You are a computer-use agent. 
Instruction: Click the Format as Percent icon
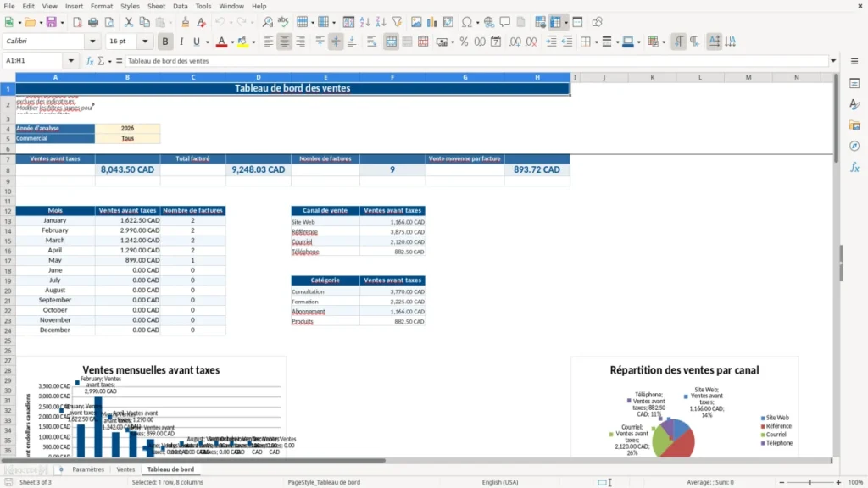pyautogui.click(x=464, y=42)
